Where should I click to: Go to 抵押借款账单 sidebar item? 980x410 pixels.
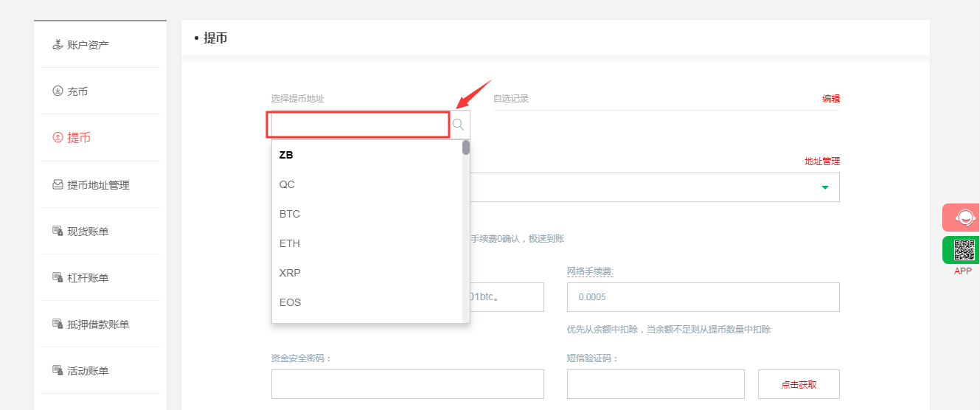click(97, 324)
